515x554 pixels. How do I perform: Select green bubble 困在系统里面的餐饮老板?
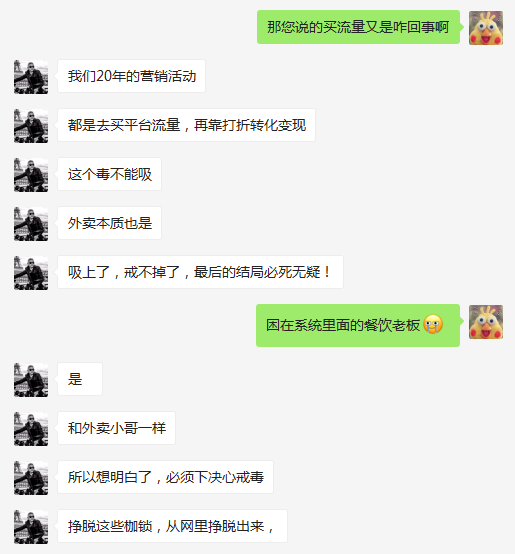coord(358,325)
